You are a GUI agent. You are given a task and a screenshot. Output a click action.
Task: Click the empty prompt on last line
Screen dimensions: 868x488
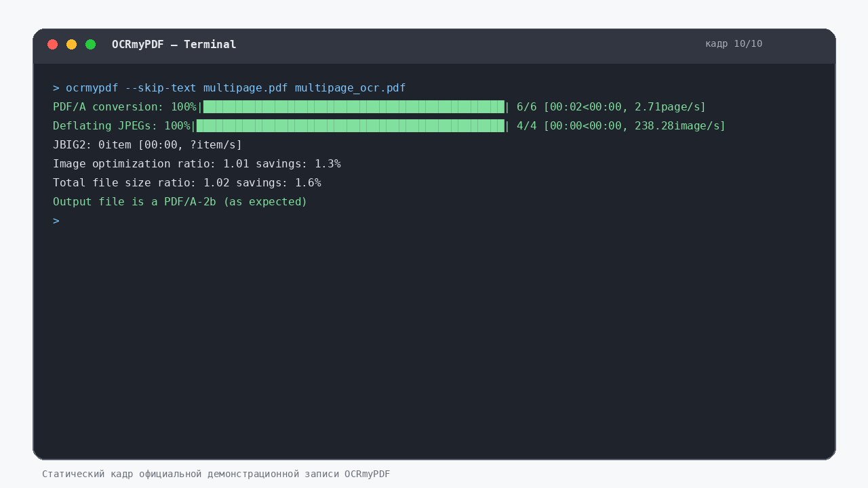(56, 221)
